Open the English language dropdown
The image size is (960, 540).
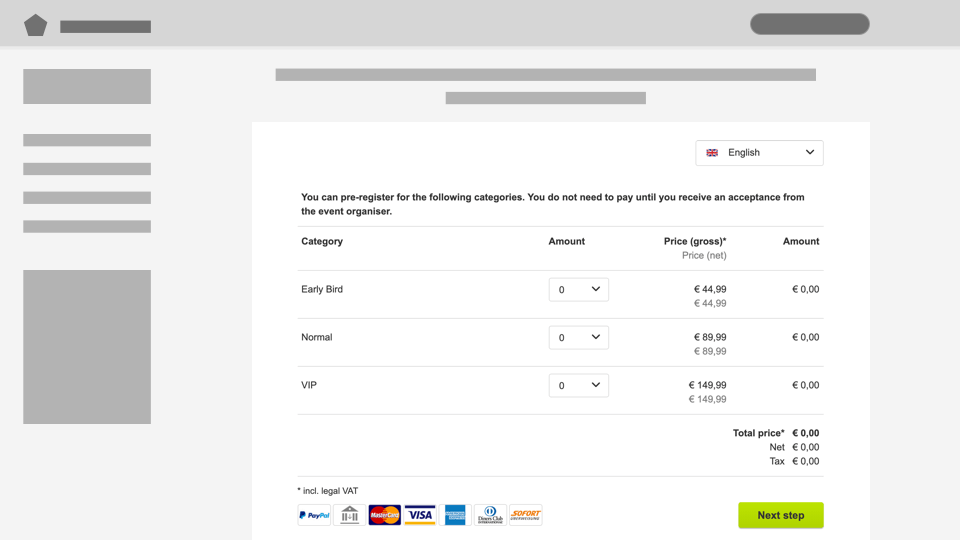(x=760, y=153)
